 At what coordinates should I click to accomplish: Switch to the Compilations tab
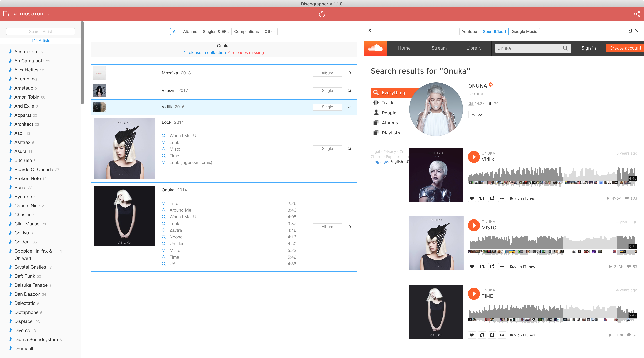[247, 31]
